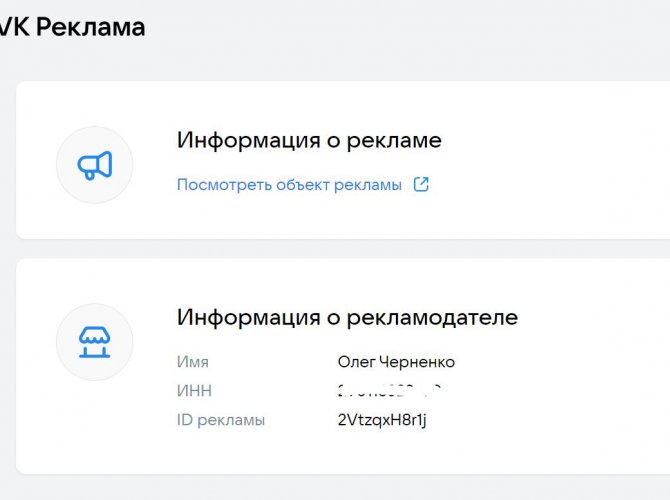The width and height of the screenshot is (670, 500).
Task: Select the Информация о рекламе heading
Action: point(309,140)
